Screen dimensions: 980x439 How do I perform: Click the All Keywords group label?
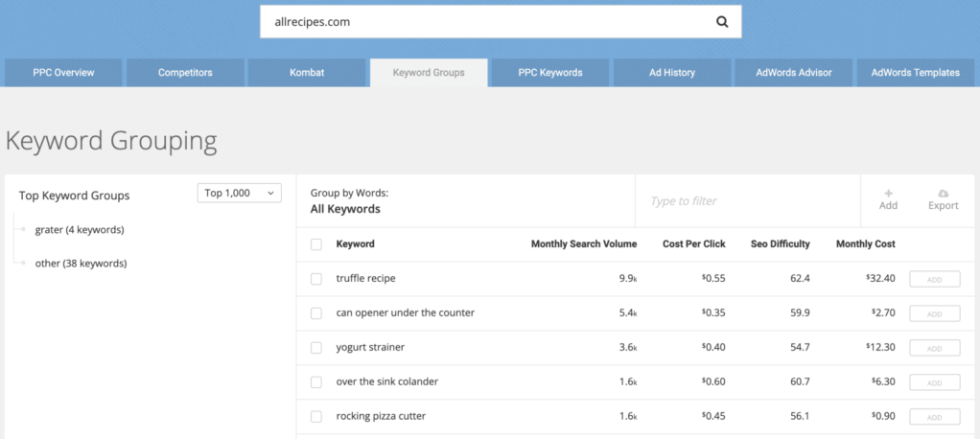point(345,209)
